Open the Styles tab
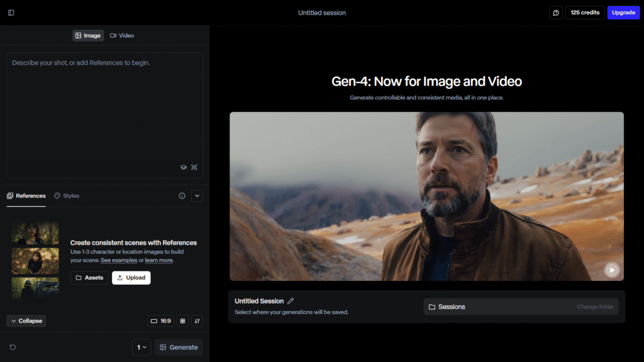 coord(67,196)
